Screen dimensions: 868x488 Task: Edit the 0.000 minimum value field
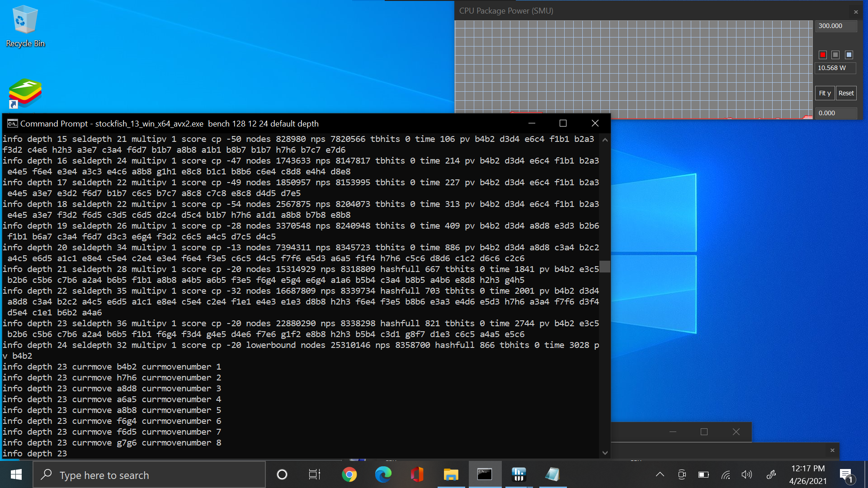click(x=836, y=113)
